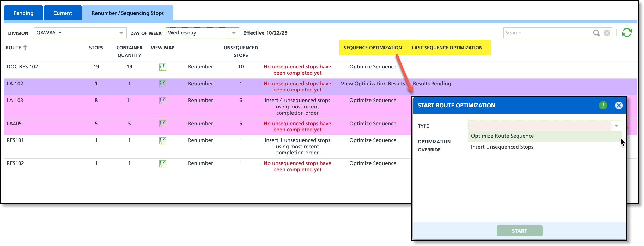Image resolution: width=644 pixels, height=246 pixels.
Task: Switch to the Pending tab
Action: tap(23, 13)
